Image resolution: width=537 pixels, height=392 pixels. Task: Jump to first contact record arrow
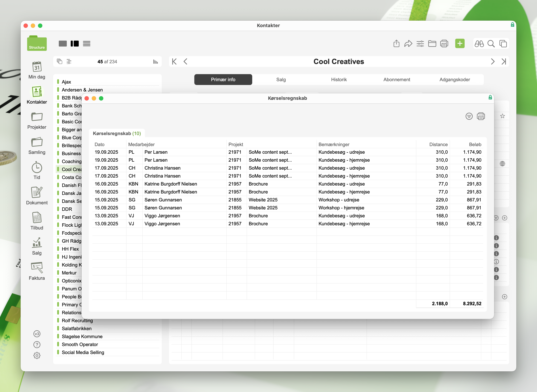(174, 62)
